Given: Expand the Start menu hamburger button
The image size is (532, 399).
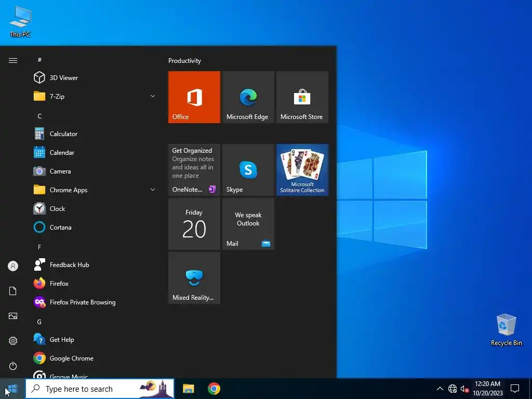Looking at the screenshot, I should click(x=13, y=60).
